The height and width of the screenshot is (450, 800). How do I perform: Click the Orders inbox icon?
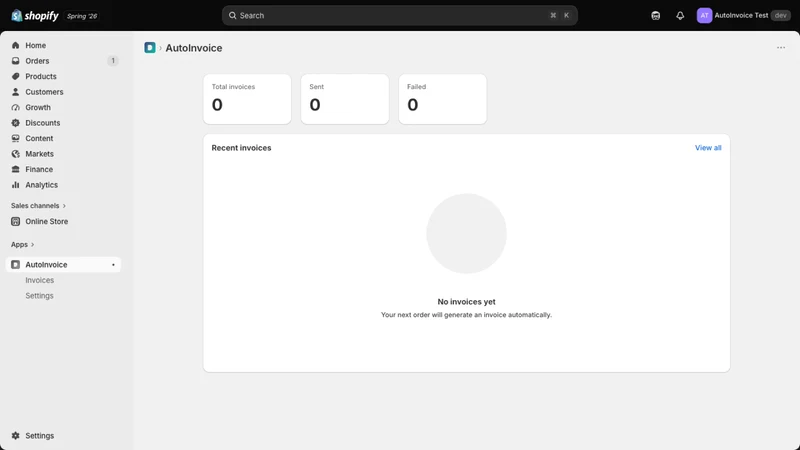pos(15,61)
